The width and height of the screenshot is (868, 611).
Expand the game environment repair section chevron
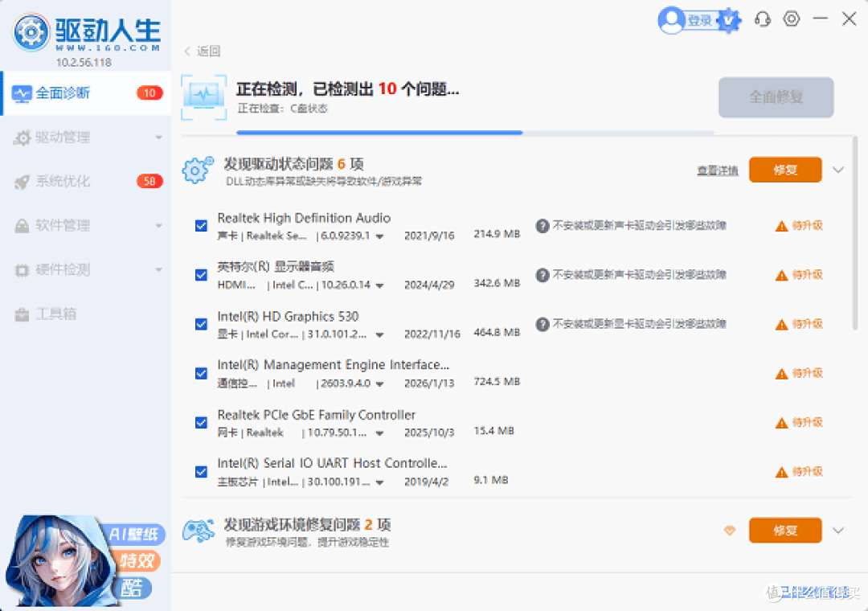coord(838,531)
